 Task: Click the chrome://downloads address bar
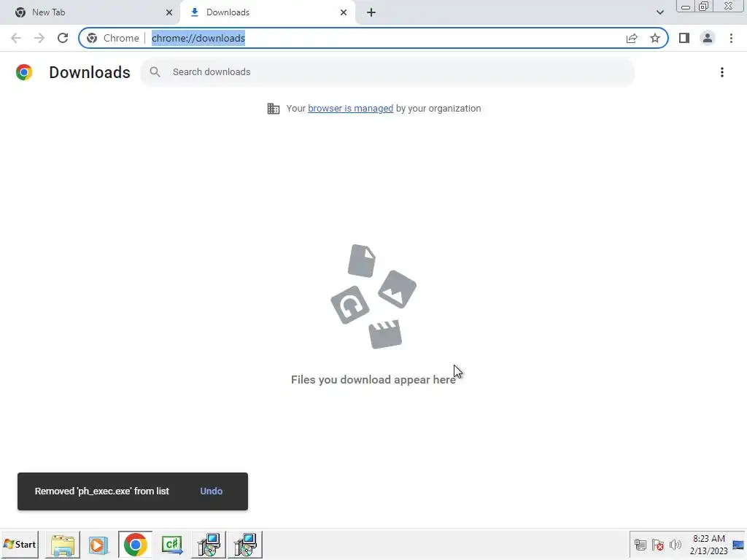point(373,38)
